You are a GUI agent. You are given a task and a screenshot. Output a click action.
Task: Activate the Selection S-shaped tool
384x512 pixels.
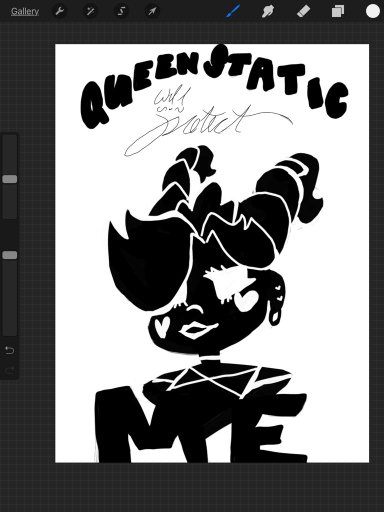point(121,12)
